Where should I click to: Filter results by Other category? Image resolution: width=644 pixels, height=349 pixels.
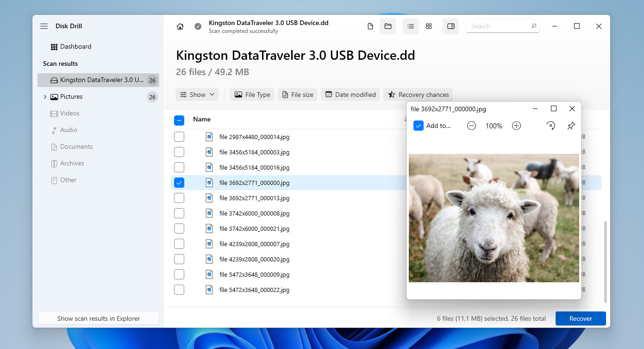coord(68,180)
